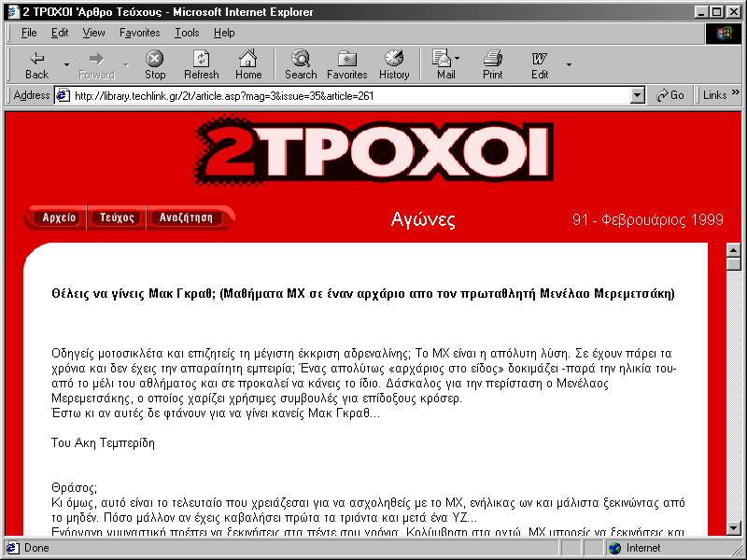Click the line starting Κι όμως, αυτό είναι

tap(368, 502)
